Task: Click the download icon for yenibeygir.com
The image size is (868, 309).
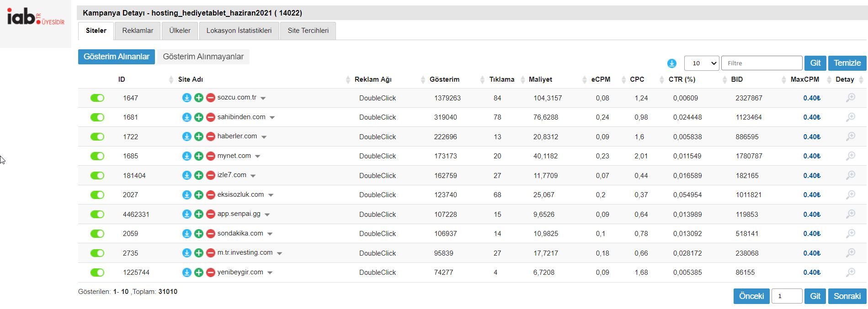Action: click(x=186, y=272)
